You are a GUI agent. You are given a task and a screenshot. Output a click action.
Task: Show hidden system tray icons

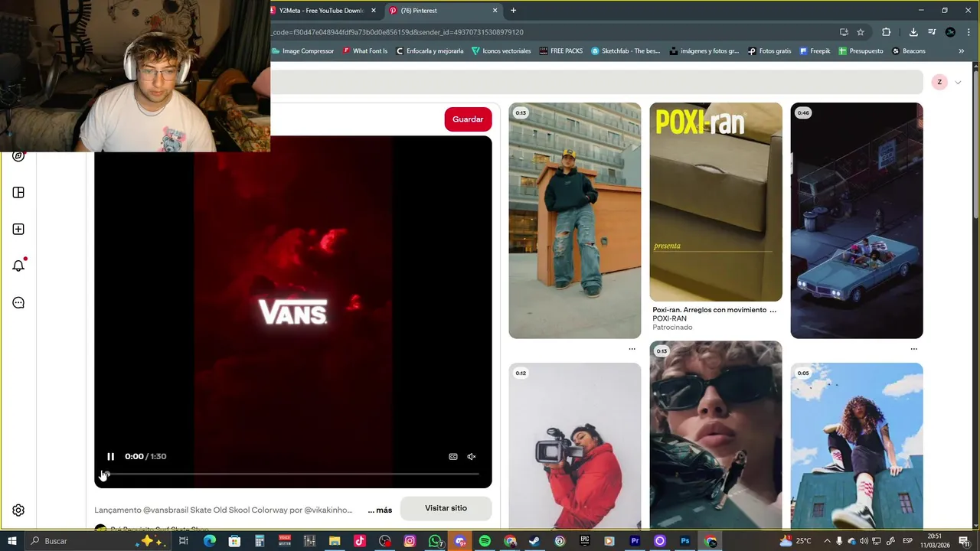pyautogui.click(x=828, y=541)
